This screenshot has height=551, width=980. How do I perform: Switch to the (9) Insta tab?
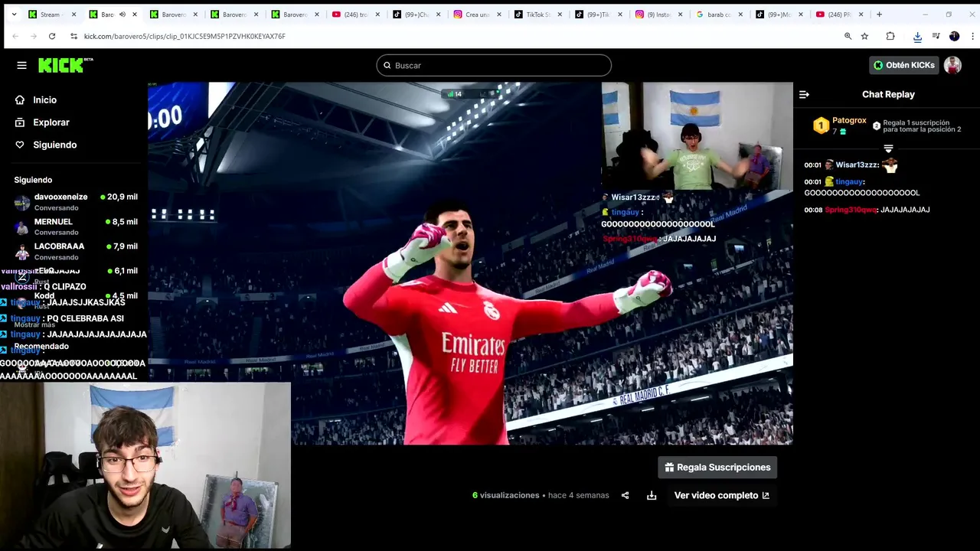pyautogui.click(x=660, y=15)
